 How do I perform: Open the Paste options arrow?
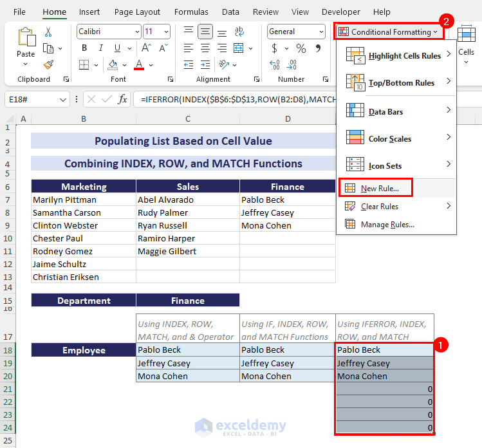[25, 64]
